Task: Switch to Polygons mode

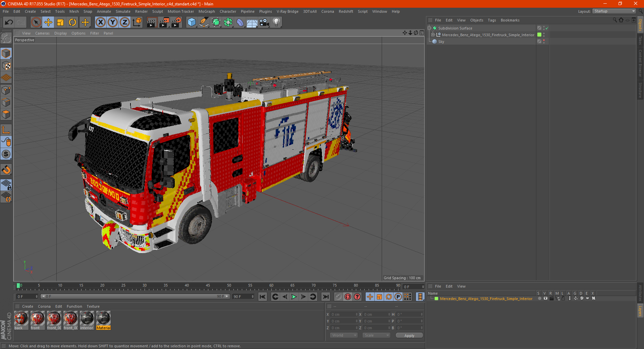Action: [6, 114]
